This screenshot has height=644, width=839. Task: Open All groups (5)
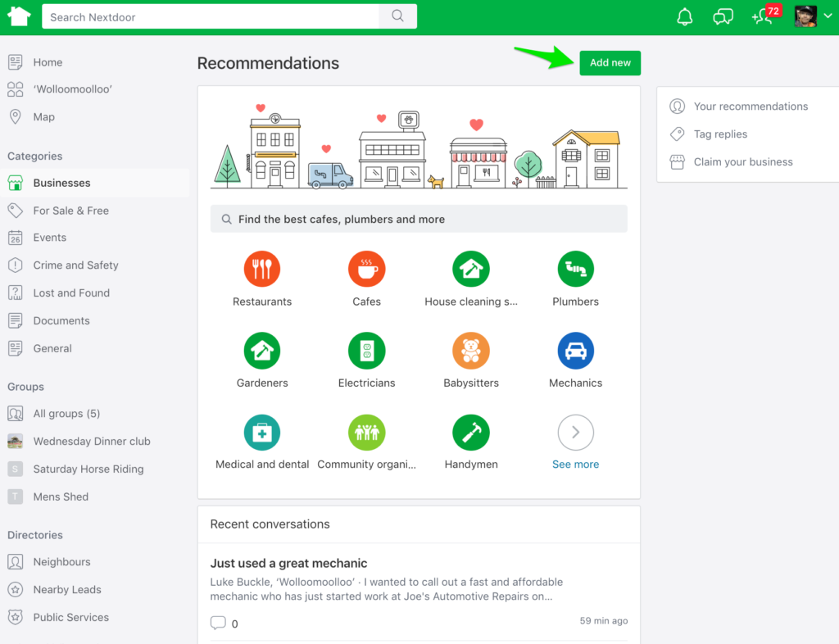(x=67, y=414)
